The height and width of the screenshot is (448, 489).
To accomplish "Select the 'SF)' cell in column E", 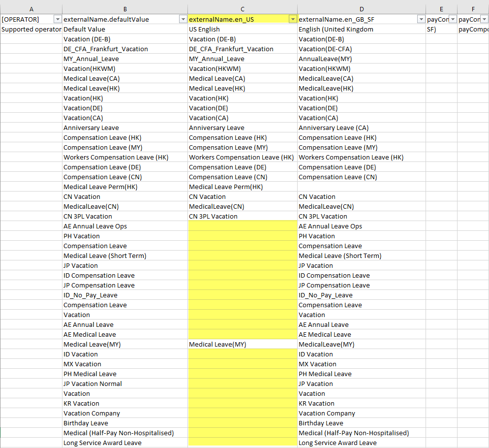I will click(442, 30).
